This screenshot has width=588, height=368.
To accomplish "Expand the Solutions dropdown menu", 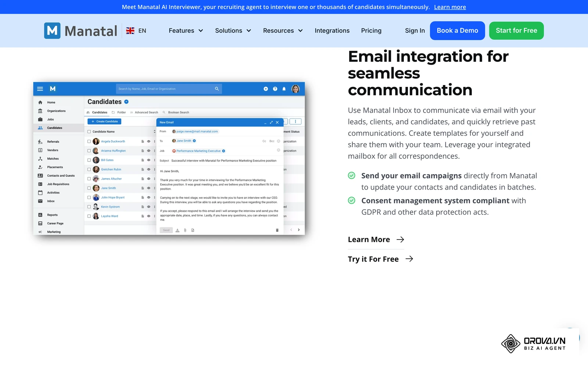I will tap(233, 31).
